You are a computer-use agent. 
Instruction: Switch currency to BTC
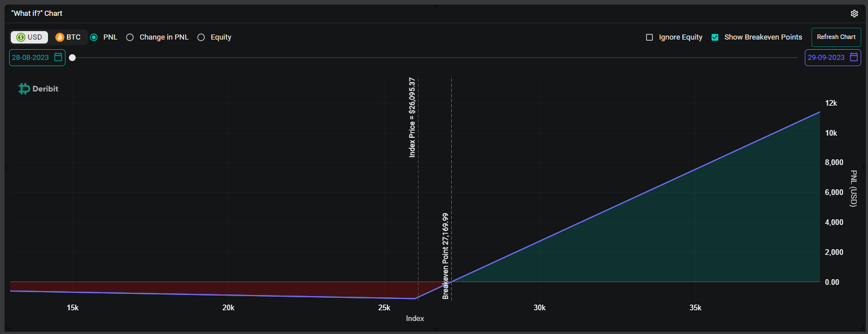[68, 37]
